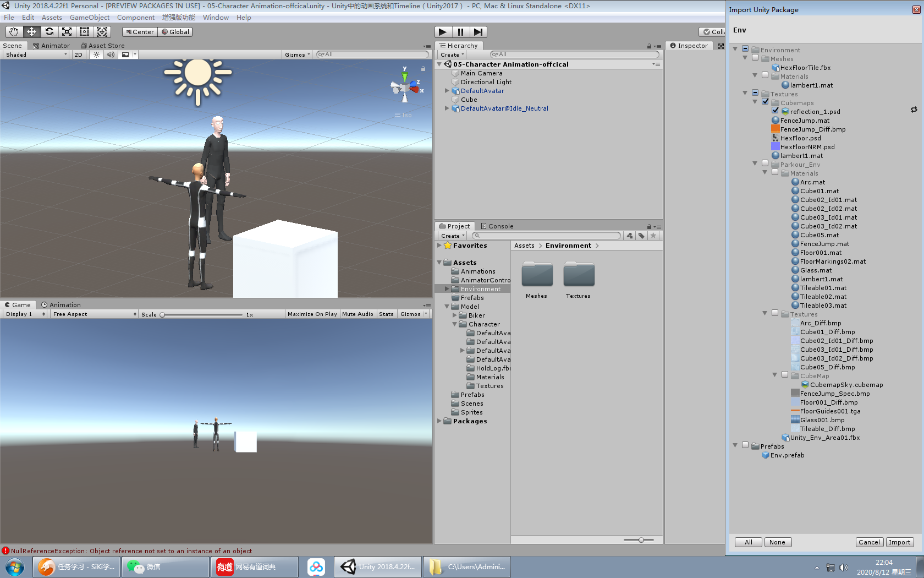Image resolution: width=924 pixels, height=578 pixels.
Task: Open the Shaded draw mode dropdown
Action: [x=36, y=54]
